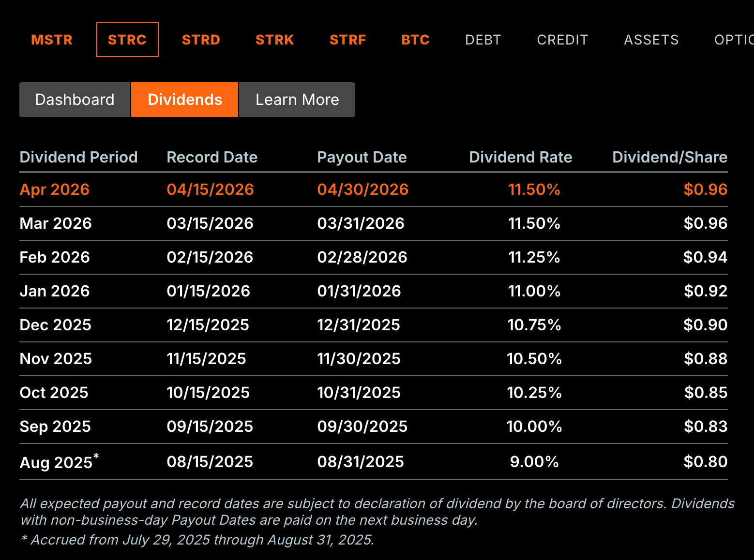The width and height of the screenshot is (754, 560).
Task: Select the Dividends view button
Action: (185, 100)
